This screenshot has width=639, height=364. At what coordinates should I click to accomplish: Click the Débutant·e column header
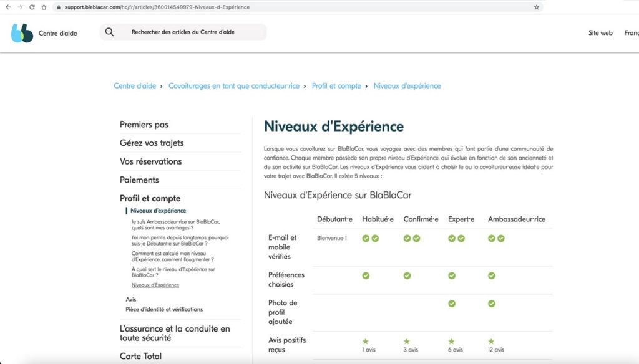tap(335, 219)
